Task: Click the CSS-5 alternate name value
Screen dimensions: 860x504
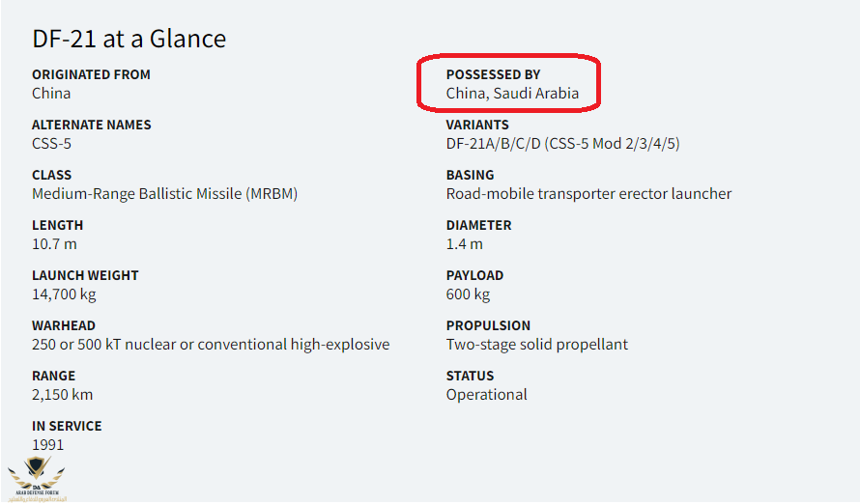Action: coord(51,144)
